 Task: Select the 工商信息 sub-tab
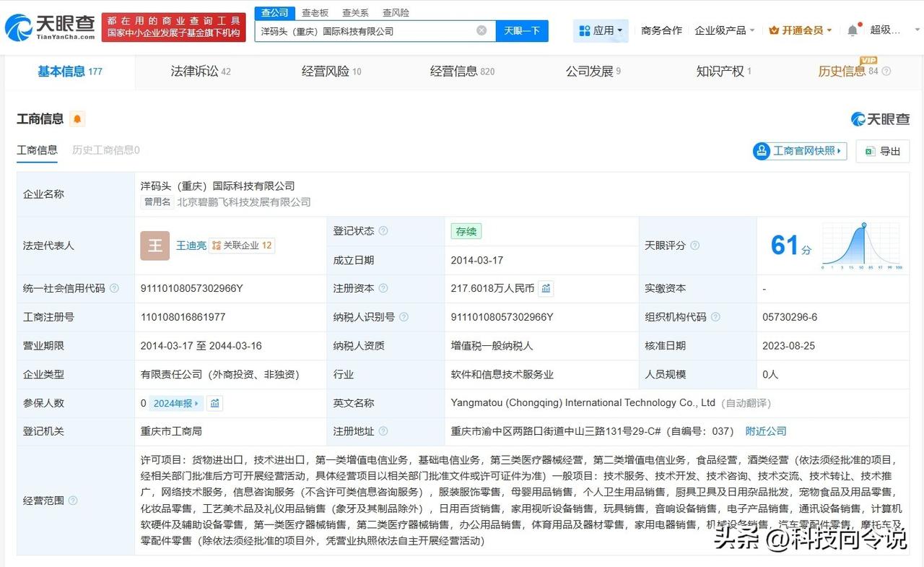tap(38, 150)
